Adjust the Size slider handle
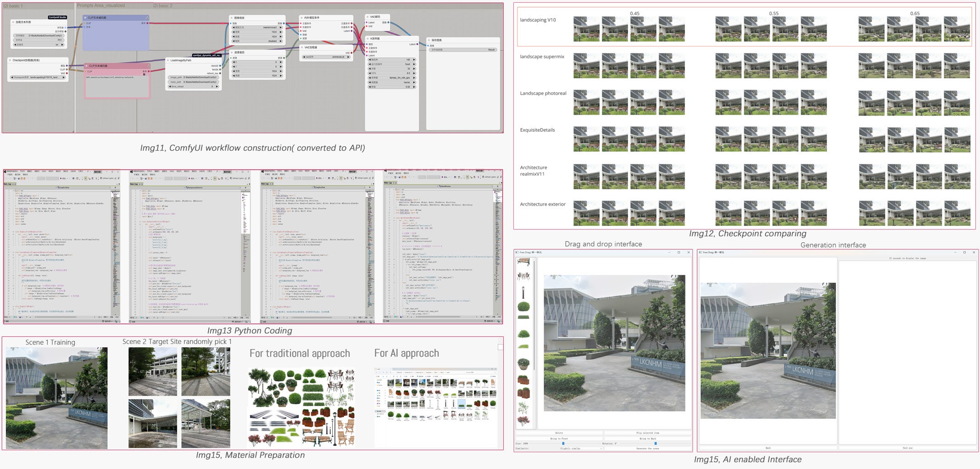Viewport: 980px width, 469px height. (x=563, y=443)
